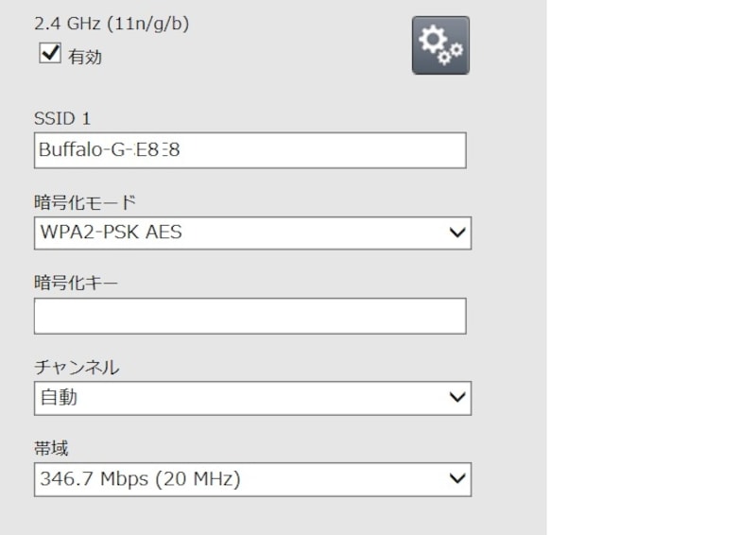Click the blank white area right of panel
Image resolution: width=756 pixels, height=535 pixels.
coord(652,265)
